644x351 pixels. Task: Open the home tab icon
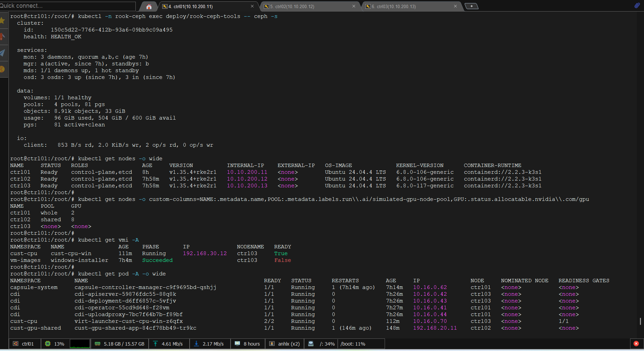[149, 6]
